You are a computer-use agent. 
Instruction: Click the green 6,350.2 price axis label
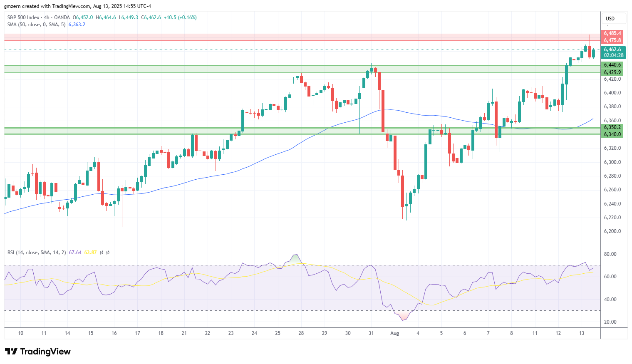coord(612,127)
